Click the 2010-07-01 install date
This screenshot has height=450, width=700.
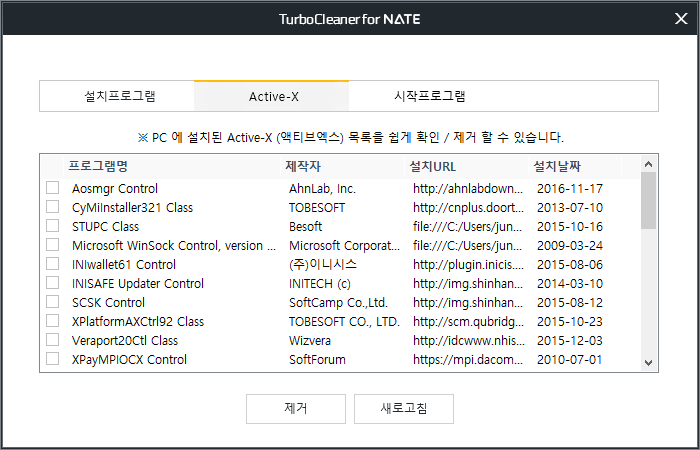[570, 360]
